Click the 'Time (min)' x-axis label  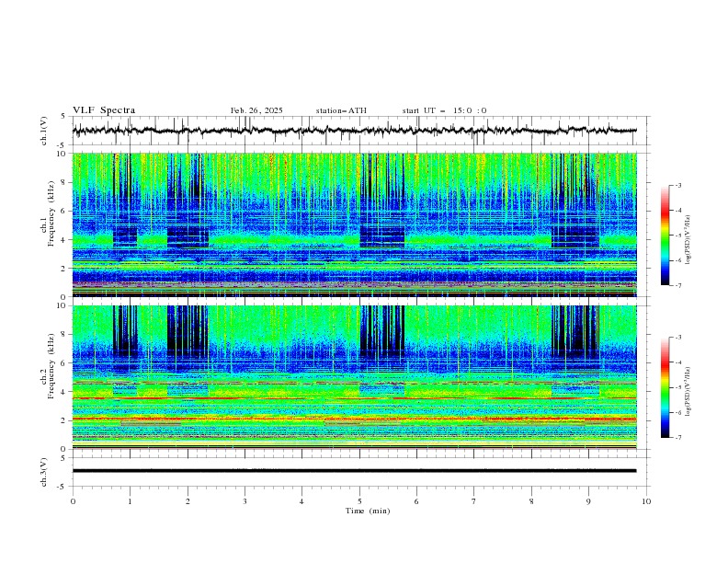click(368, 511)
